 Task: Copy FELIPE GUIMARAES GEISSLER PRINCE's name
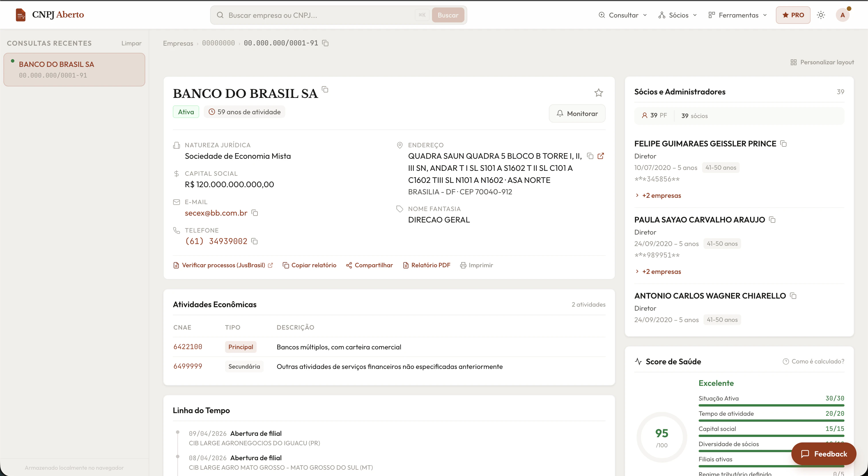(x=783, y=144)
